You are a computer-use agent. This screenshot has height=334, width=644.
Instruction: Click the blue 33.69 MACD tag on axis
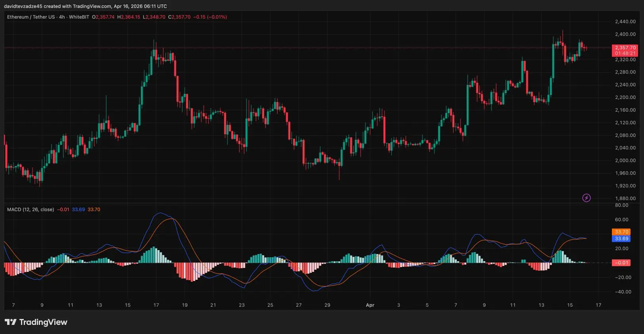tap(621, 239)
